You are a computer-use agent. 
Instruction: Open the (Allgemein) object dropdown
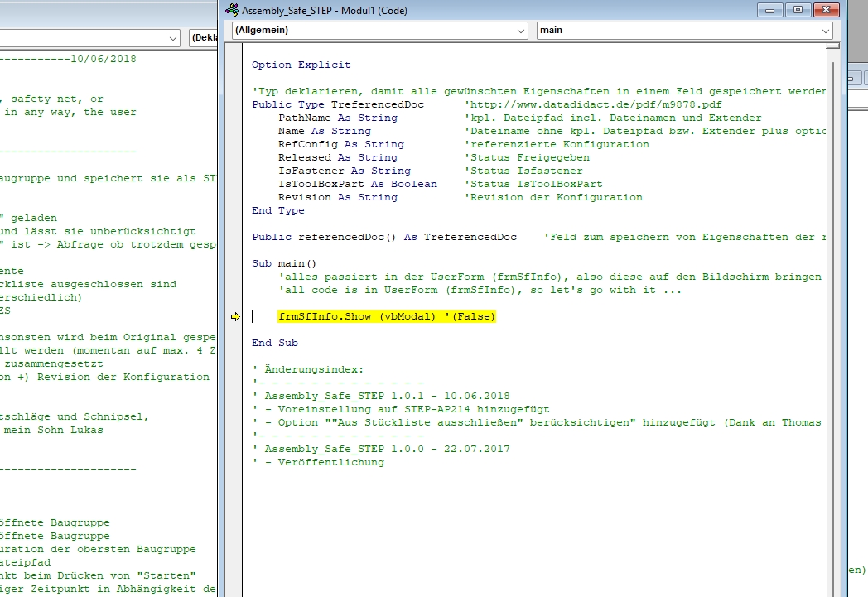[520, 31]
